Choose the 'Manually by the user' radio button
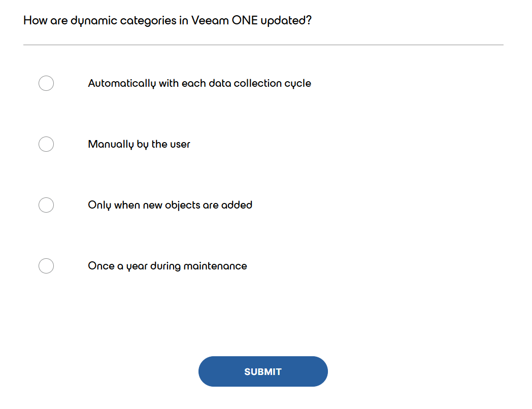Screen dimensions: 532x409 [x=46, y=144]
